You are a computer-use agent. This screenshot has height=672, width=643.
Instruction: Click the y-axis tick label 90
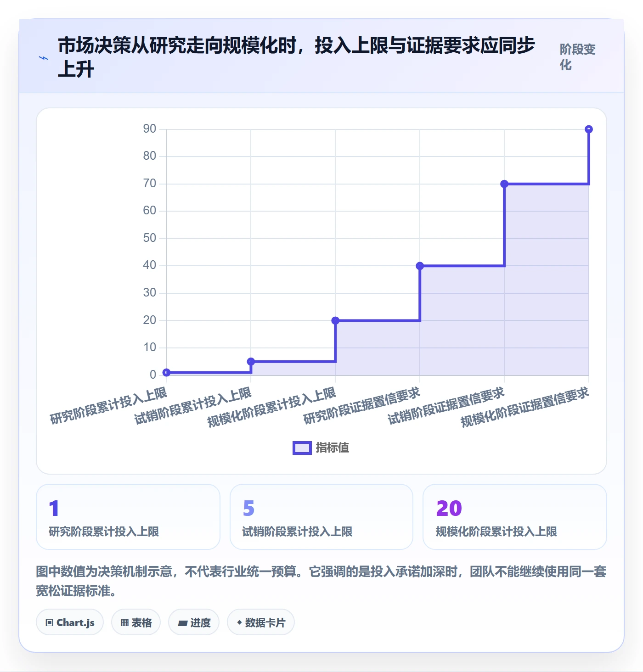tap(150, 129)
